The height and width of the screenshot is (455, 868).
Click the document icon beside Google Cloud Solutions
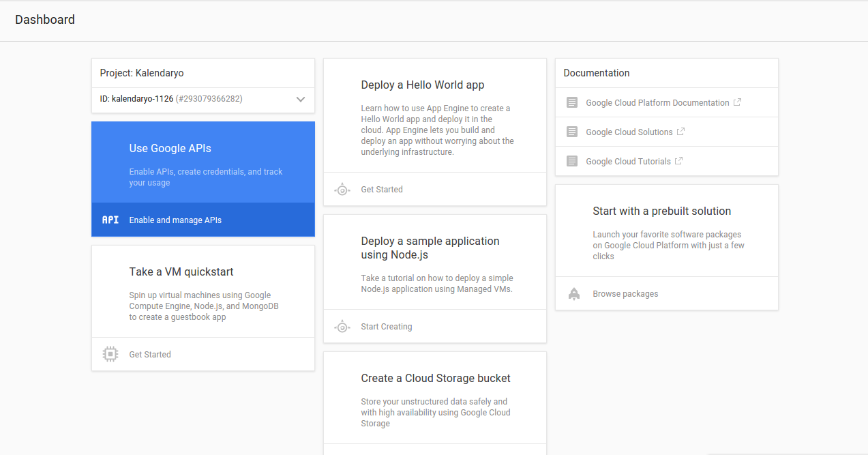tap(572, 132)
